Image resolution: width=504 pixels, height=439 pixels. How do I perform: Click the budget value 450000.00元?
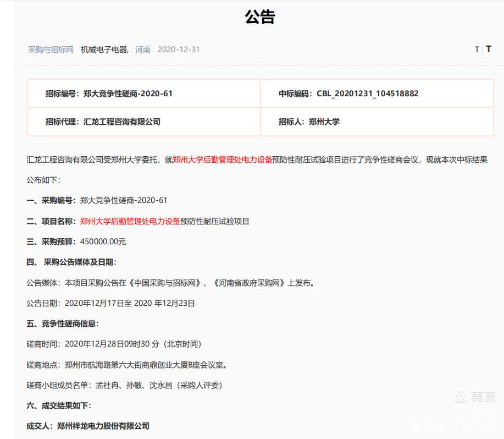pos(103,242)
